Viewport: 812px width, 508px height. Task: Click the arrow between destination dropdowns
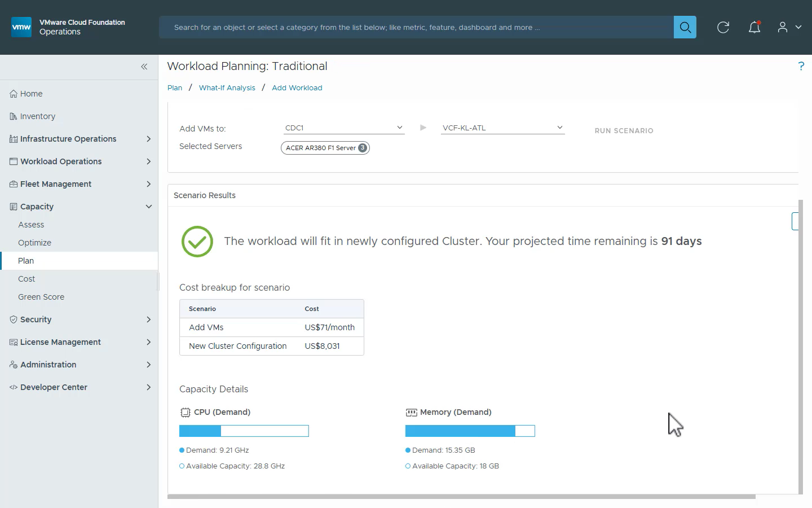click(423, 128)
